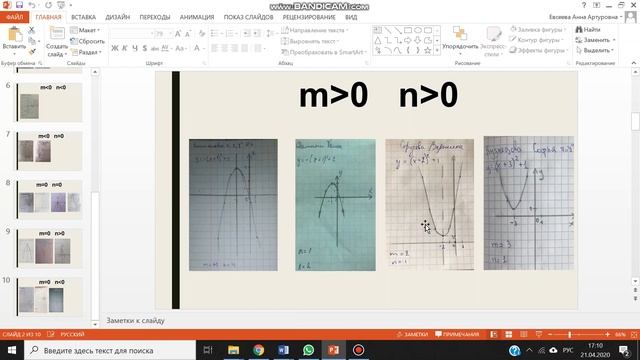Screen dimensions: 640x360
Task: Click Find (Найти) binoculars button
Action: (x=588, y=29)
